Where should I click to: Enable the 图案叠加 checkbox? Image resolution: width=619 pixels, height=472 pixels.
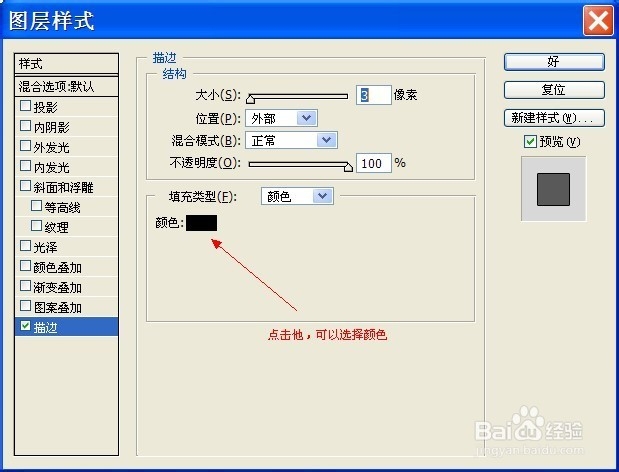25,306
